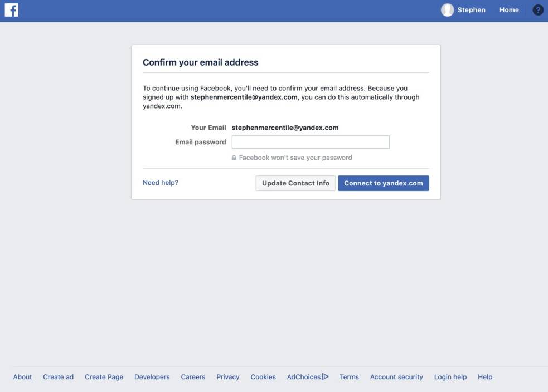Click the 'Confirm your email address' heading
The height and width of the screenshot is (392, 548).
coord(200,62)
